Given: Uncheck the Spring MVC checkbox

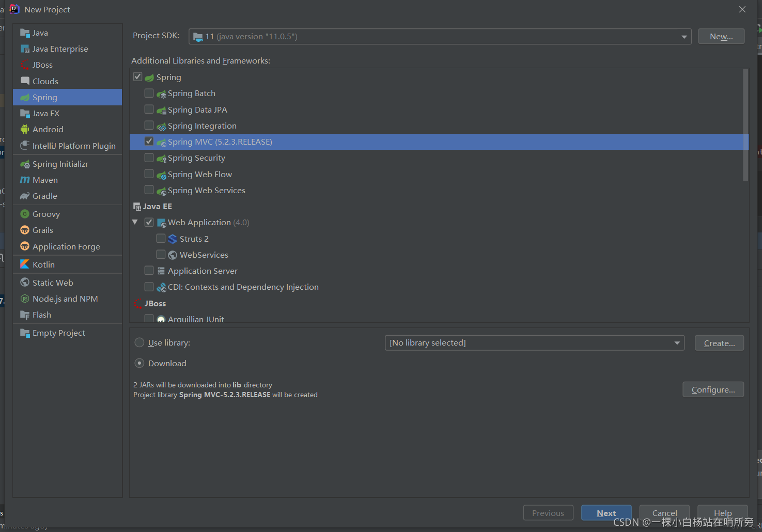Looking at the screenshot, I should click(149, 141).
